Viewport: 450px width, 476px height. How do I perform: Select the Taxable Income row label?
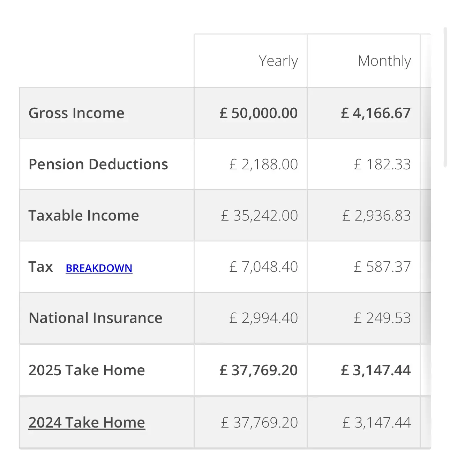[84, 215]
